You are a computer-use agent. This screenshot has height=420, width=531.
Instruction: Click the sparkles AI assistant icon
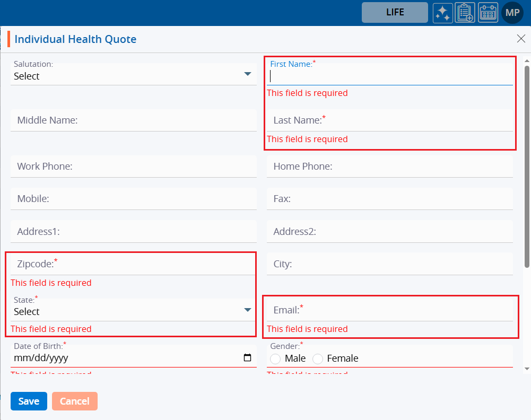[x=442, y=13]
